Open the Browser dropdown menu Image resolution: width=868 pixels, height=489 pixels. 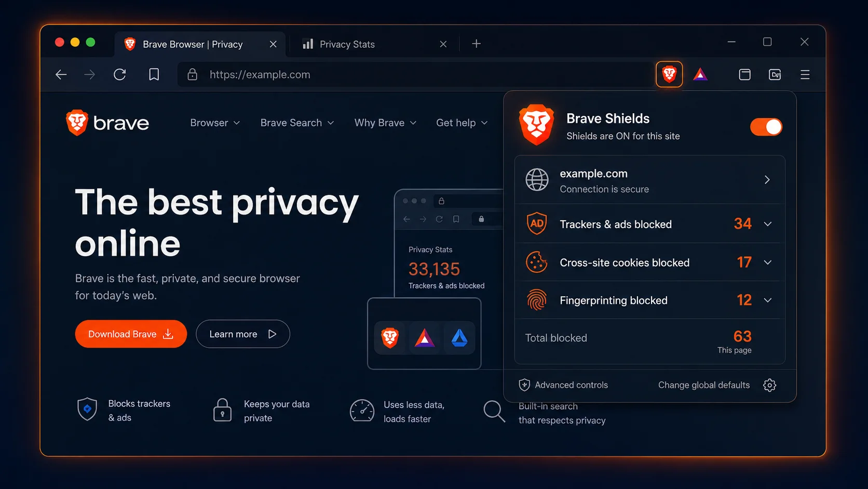(215, 123)
